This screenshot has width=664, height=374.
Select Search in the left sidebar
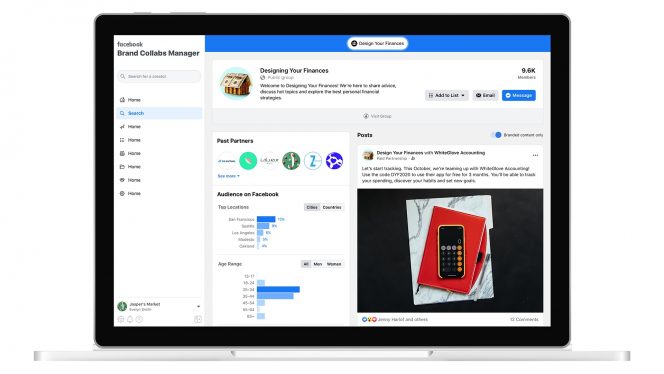click(x=159, y=114)
